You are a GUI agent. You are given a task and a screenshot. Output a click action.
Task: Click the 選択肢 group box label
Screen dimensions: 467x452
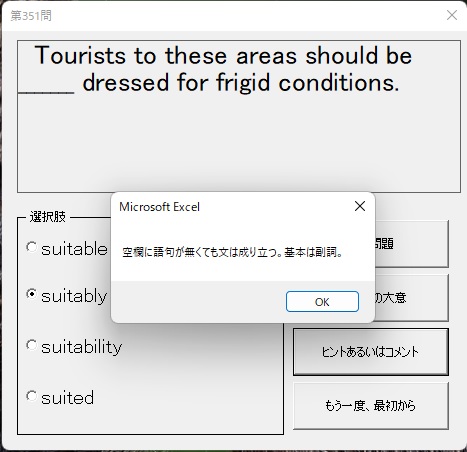click(x=48, y=217)
